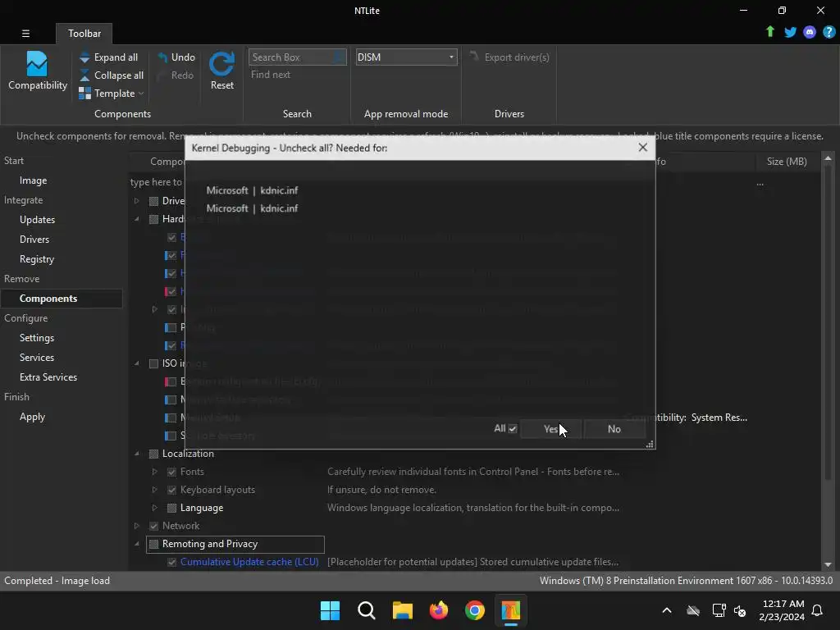
Task: Expand the Keyboard layouts node
Action: (154, 491)
